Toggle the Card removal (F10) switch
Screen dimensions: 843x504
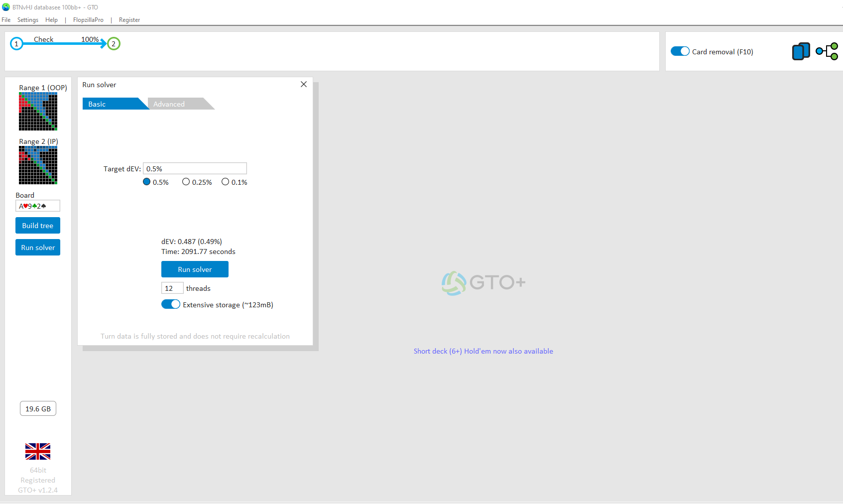point(680,51)
